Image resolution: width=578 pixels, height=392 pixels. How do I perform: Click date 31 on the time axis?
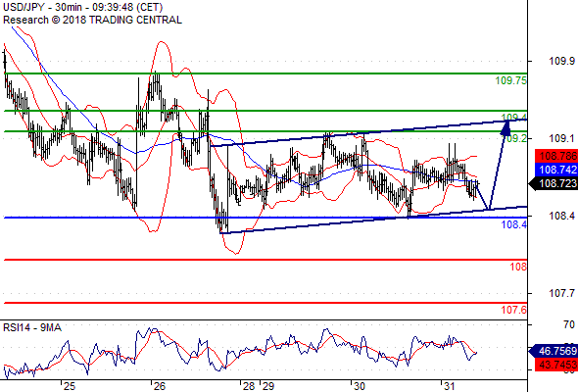(449, 386)
